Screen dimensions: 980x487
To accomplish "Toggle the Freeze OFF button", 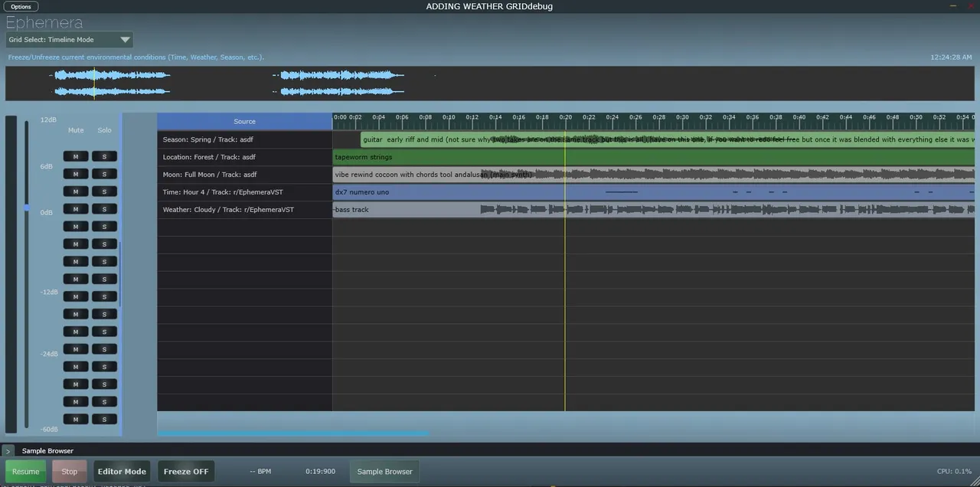I will pyautogui.click(x=186, y=472).
